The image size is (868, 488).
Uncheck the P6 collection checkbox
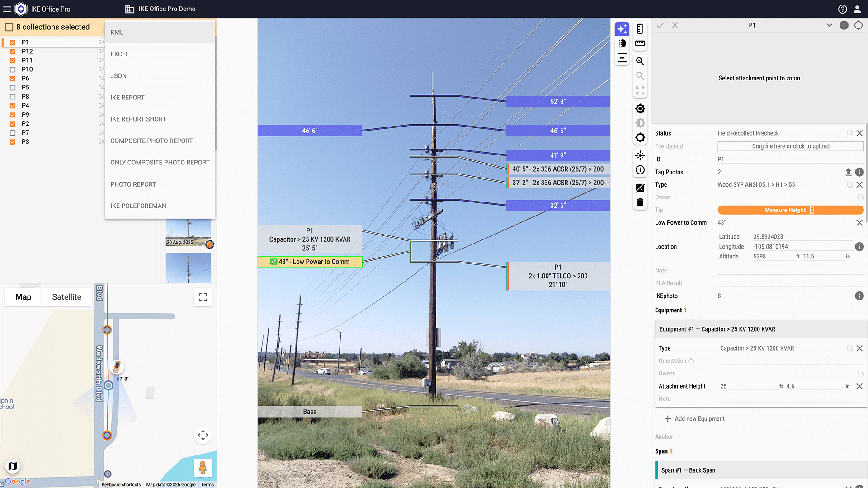(13, 79)
